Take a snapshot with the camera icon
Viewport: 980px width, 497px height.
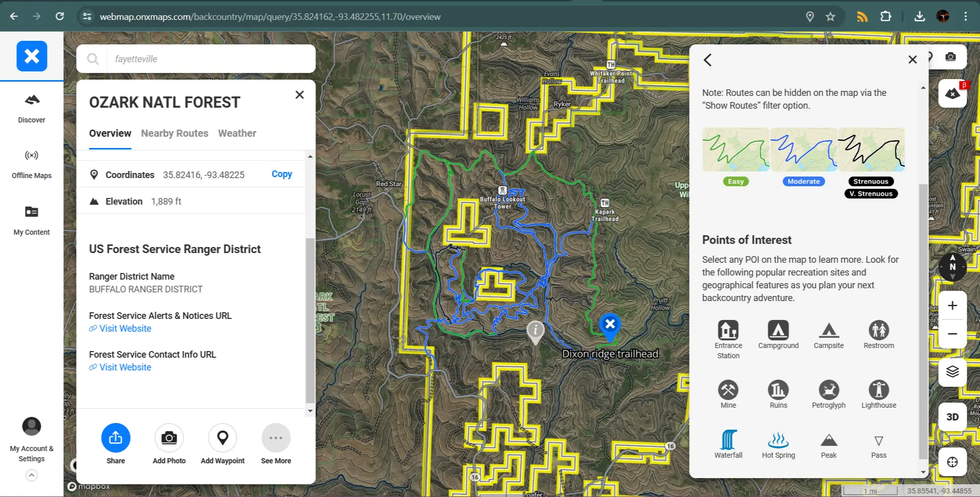click(x=951, y=57)
